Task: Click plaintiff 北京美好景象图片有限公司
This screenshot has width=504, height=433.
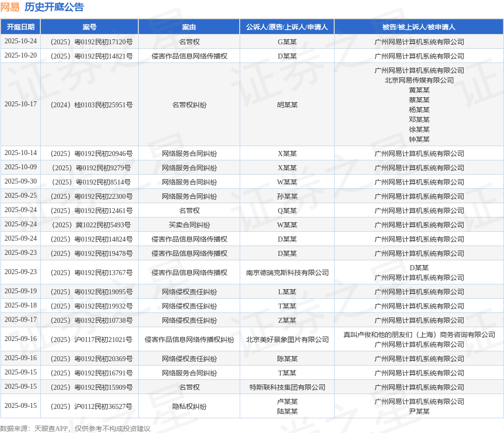Action: pyautogui.click(x=287, y=340)
